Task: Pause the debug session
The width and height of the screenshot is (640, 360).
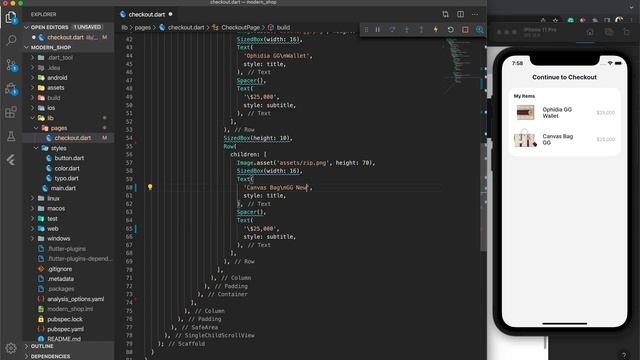Action: (378, 29)
